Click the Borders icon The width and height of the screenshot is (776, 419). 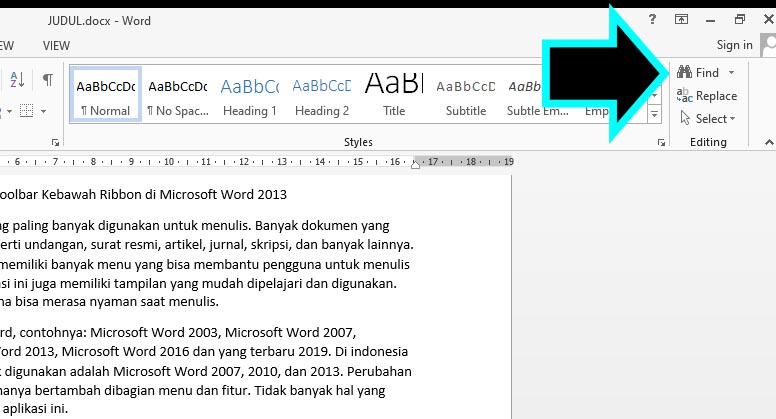pos(27,111)
